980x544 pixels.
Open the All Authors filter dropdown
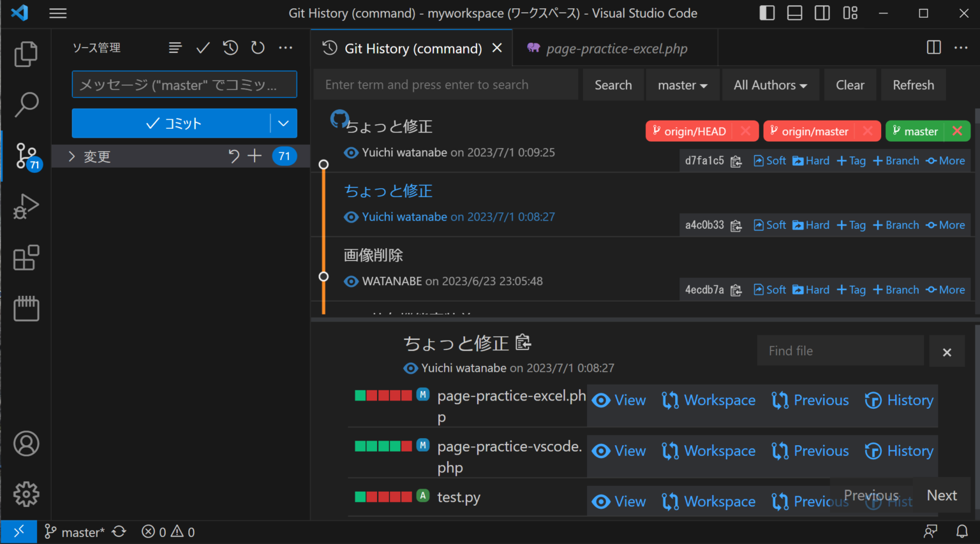tap(770, 84)
